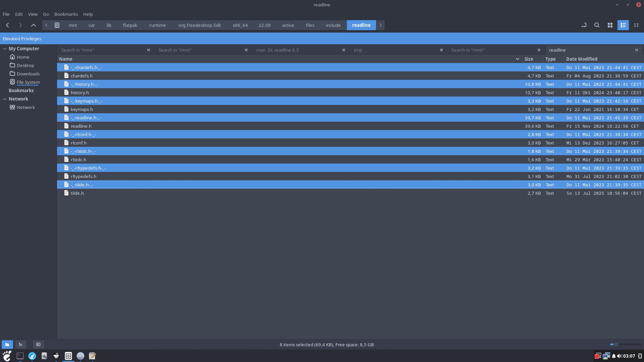
Task: Show tree view sidebar icon
Action: pos(20,345)
